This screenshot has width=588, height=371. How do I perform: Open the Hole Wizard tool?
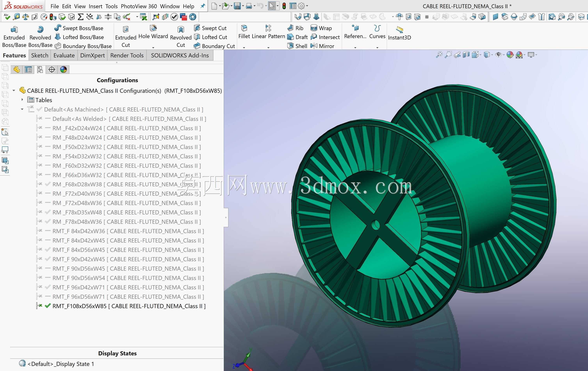153,32
